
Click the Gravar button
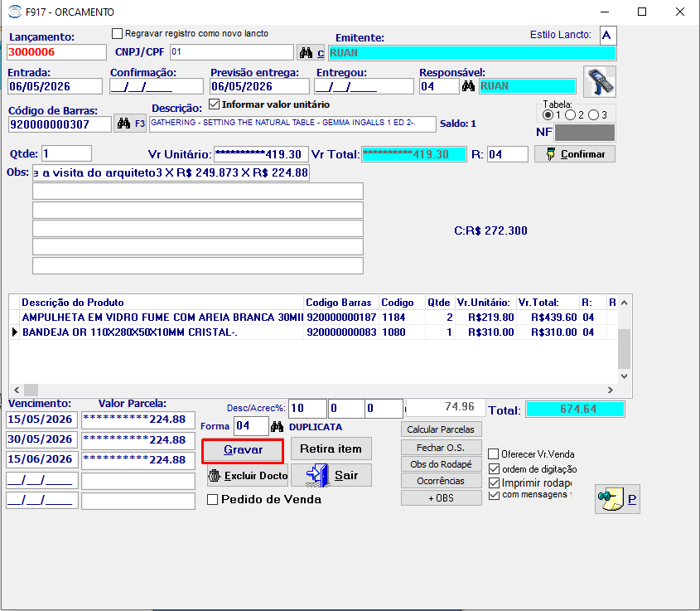click(x=243, y=450)
